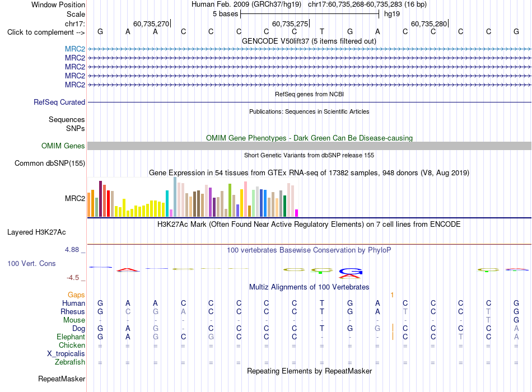
Task: Click 'RefSeq genes from NCBI' title
Action: 309,94
